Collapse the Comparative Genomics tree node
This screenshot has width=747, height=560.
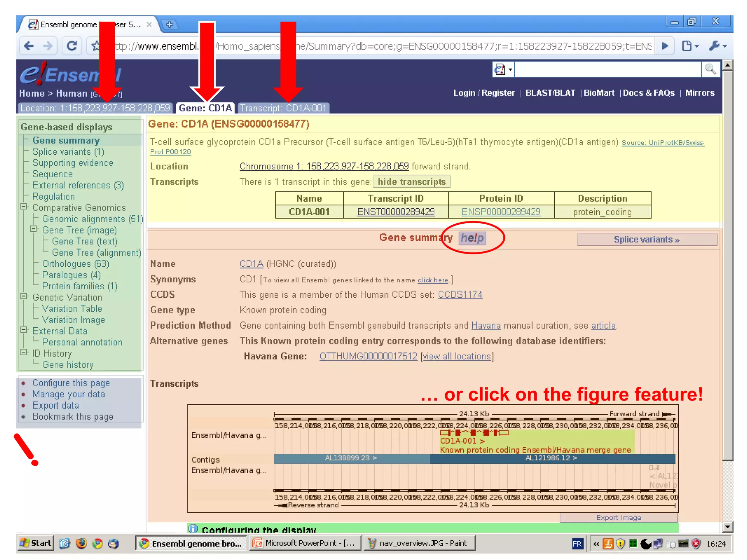[24, 206]
